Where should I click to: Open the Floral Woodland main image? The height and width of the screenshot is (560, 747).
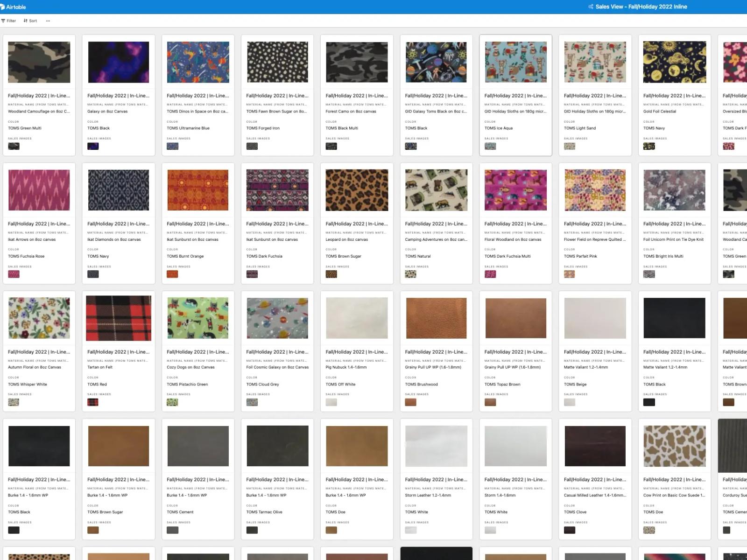click(515, 190)
